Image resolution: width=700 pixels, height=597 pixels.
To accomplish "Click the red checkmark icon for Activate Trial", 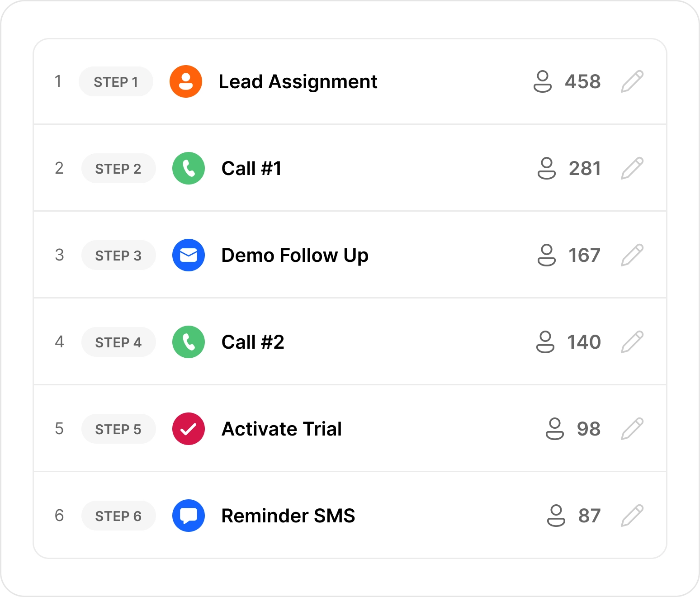I will pos(188,429).
